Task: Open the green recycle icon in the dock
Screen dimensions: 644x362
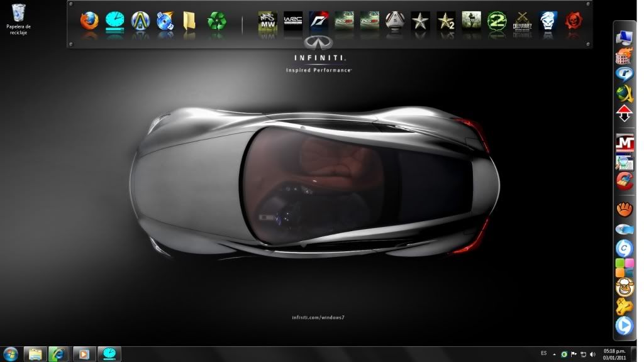Action: click(x=216, y=21)
